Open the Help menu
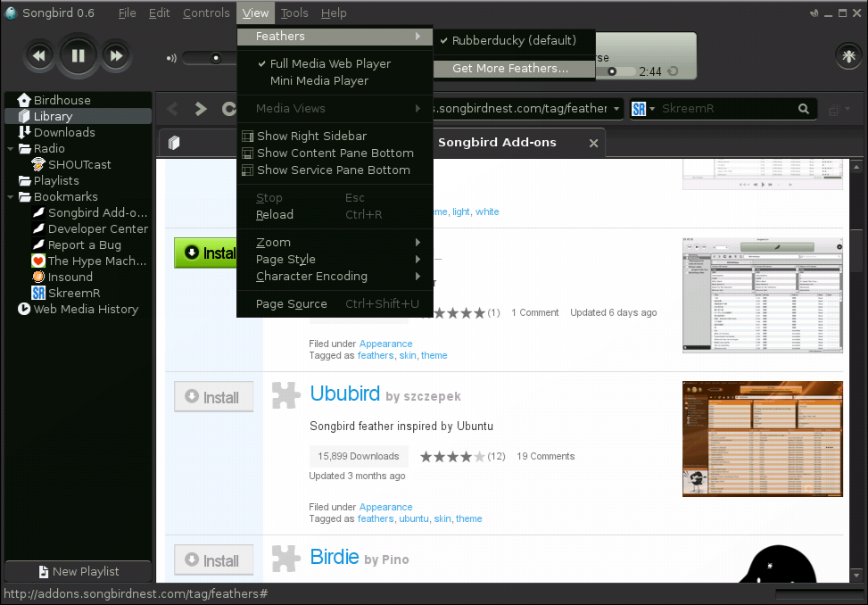 click(334, 12)
